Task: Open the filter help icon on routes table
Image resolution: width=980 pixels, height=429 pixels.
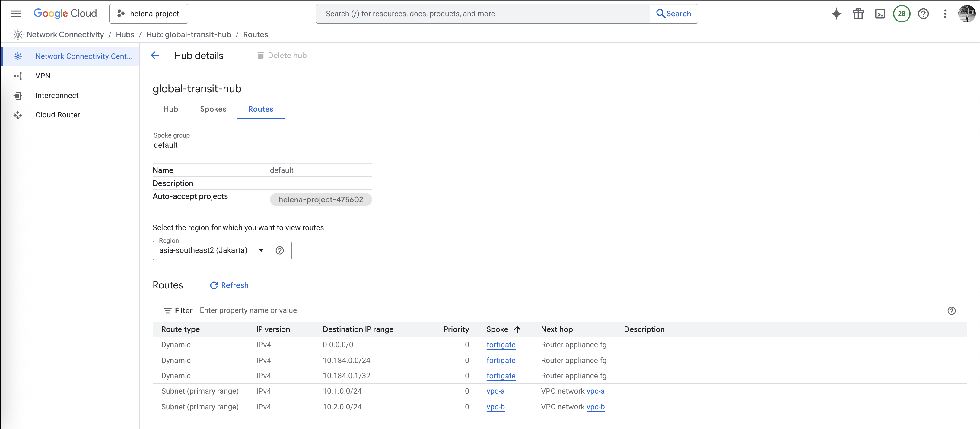Action: click(x=951, y=311)
